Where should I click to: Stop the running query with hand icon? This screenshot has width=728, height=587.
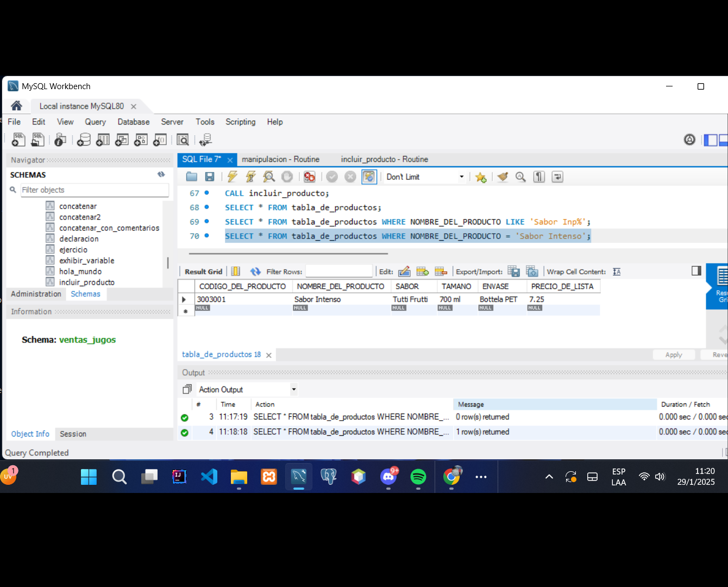coord(287,177)
